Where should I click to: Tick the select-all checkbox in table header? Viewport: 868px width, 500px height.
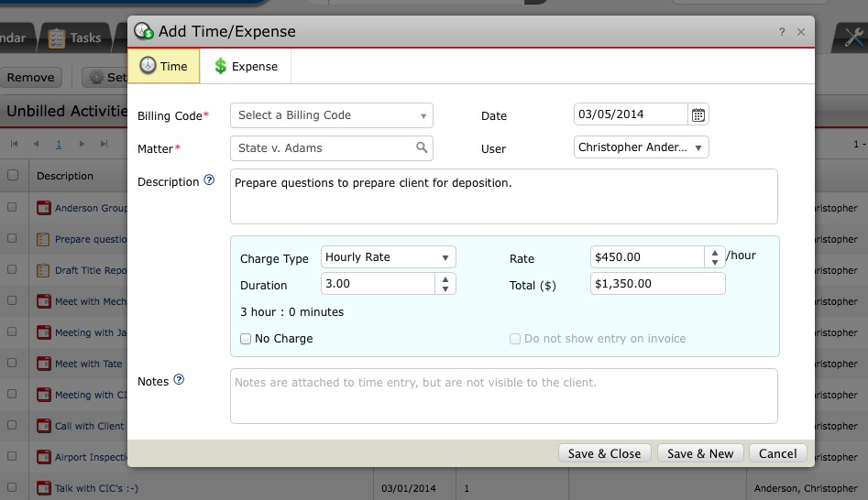click(13, 175)
